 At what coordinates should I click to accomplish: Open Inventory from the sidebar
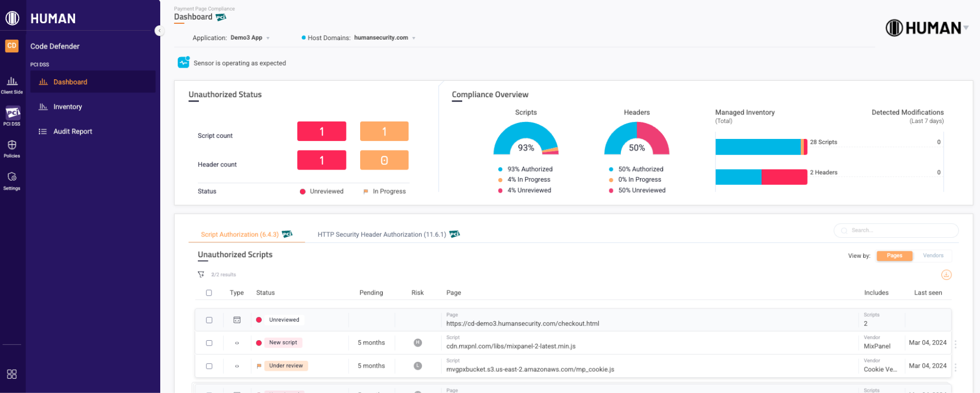(x=67, y=107)
